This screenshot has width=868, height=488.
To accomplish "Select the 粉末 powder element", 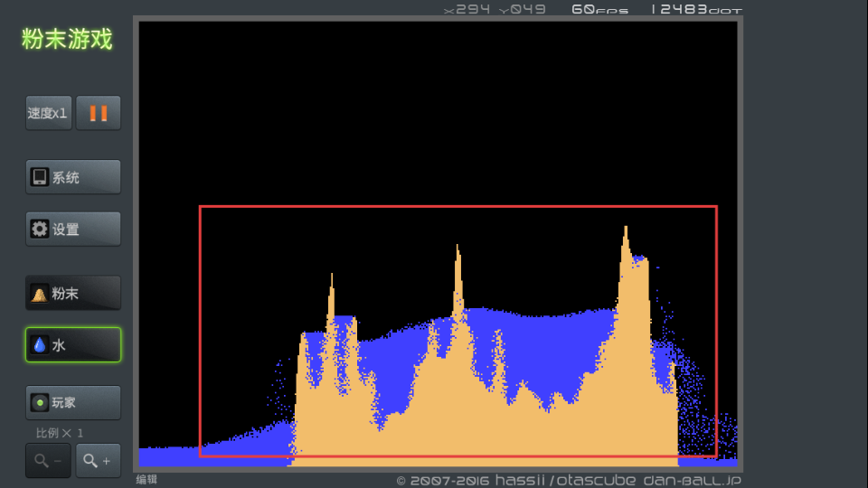I will (72, 294).
